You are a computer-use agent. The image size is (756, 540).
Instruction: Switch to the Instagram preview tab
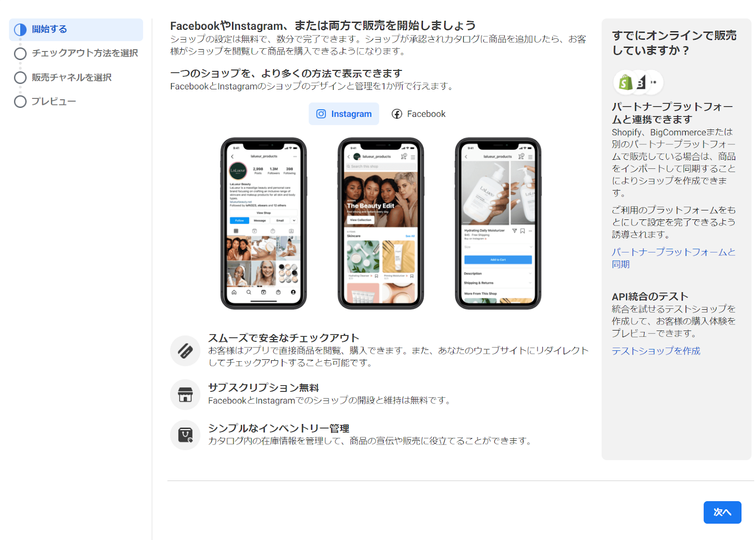click(x=344, y=114)
